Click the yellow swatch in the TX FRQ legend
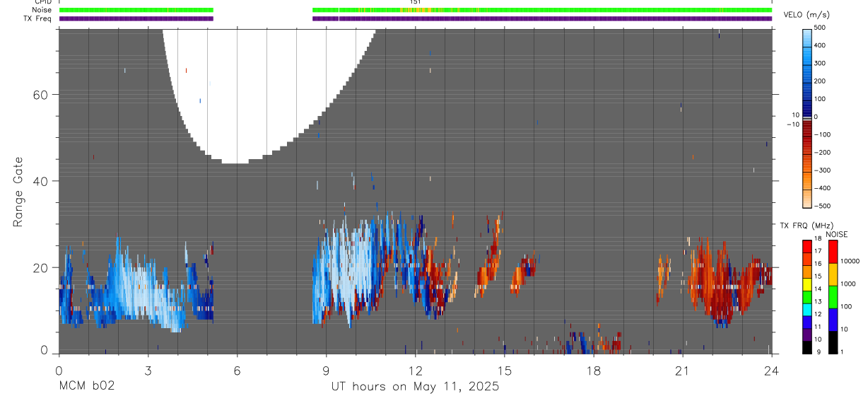 click(x=808, y=284)
